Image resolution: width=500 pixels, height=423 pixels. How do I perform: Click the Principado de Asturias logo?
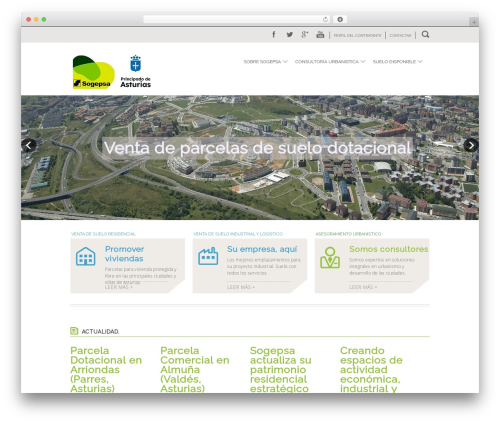tap(135, 71)
